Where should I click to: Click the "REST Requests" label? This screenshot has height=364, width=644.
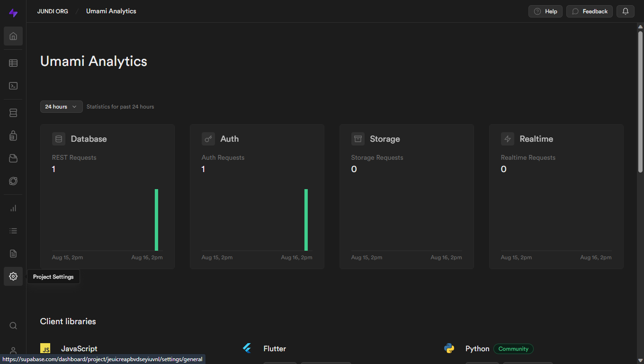coord(74,157)
